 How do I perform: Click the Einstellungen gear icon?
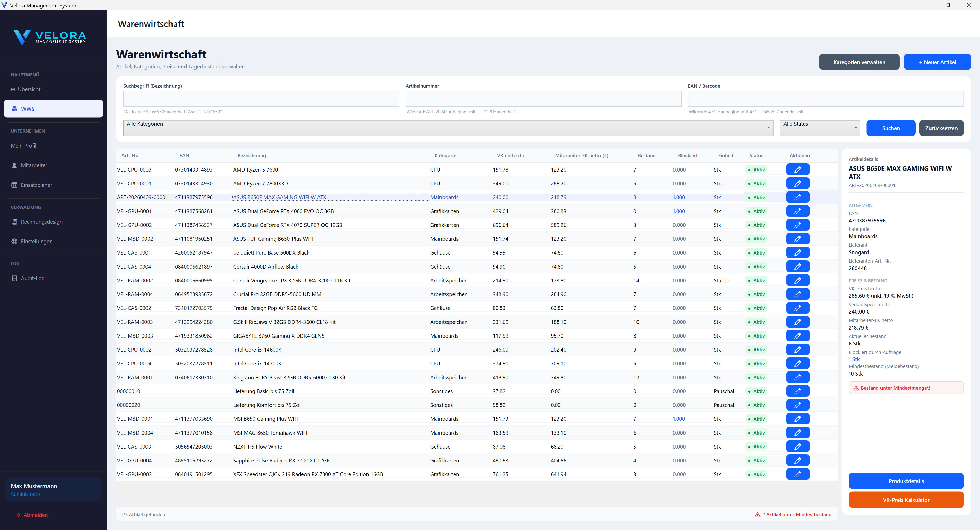point(15,241)
